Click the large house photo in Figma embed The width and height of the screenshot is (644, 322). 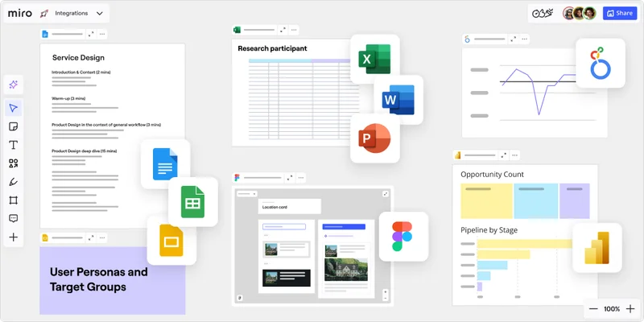click(x=346, y=269)
